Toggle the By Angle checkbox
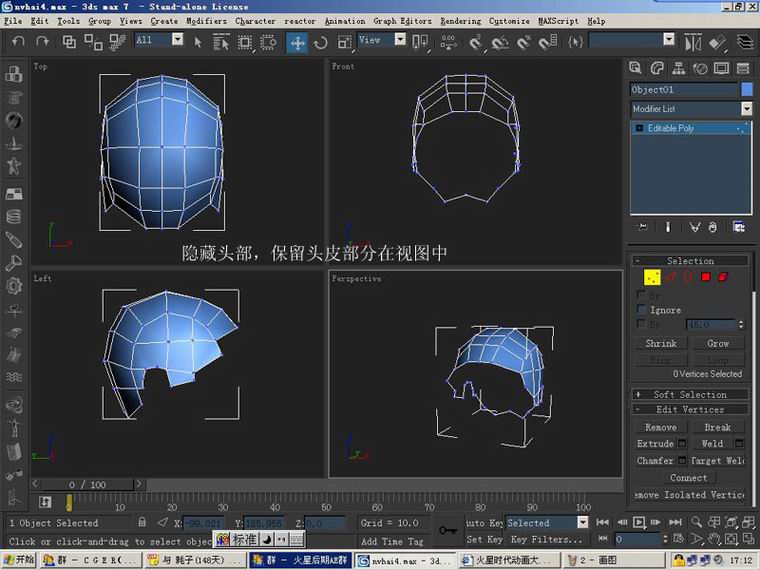This screenshot has height=570, width=760. click(641, 324)
